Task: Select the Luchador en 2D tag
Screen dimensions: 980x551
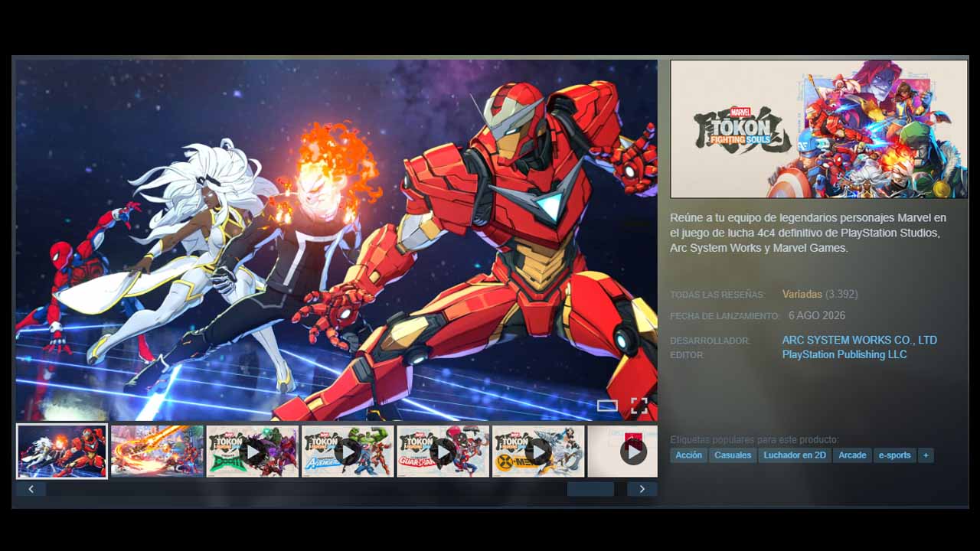Action: click(795, 455)
